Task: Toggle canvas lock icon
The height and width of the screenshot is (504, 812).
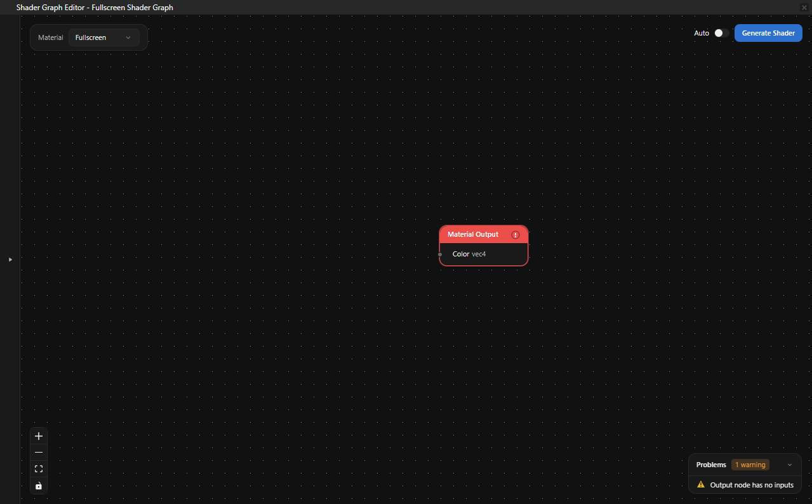Action: click(39, 486)
